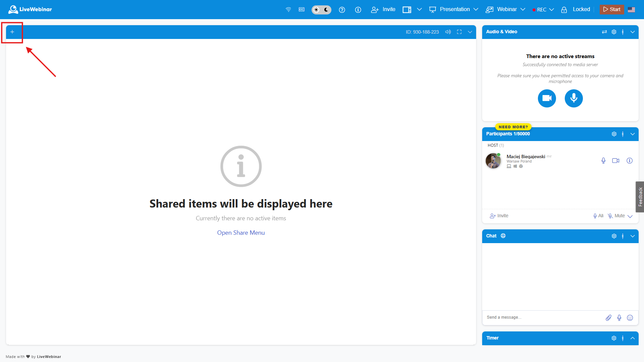This screenshot has height=362, width=644.
Task: Record a voice message in chat
Action: pos(619,317)
